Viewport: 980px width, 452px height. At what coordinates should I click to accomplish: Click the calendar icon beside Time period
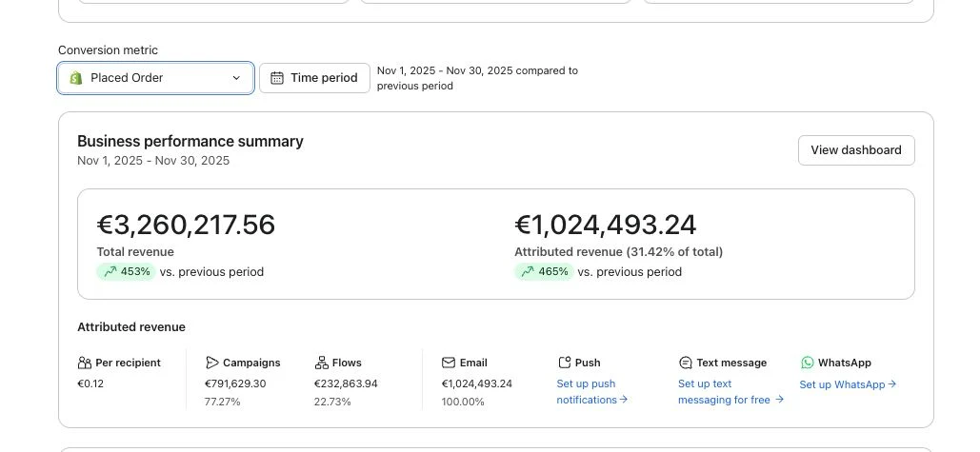pos(277,77)
